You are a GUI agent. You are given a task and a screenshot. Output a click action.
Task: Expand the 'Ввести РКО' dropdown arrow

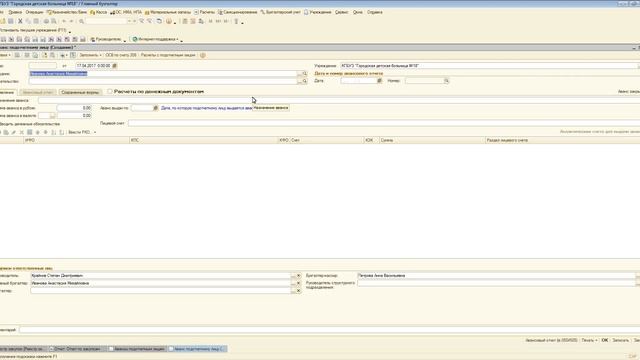(95, 132)
